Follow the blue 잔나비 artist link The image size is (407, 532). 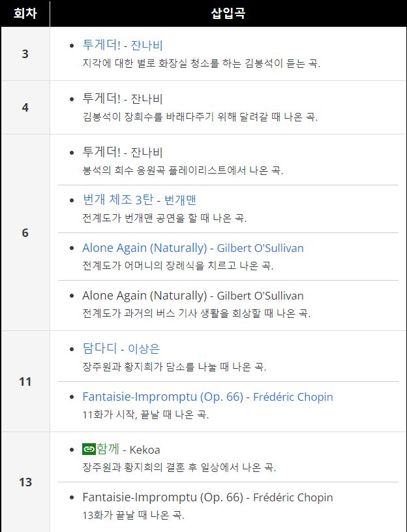tap(147, 46)
